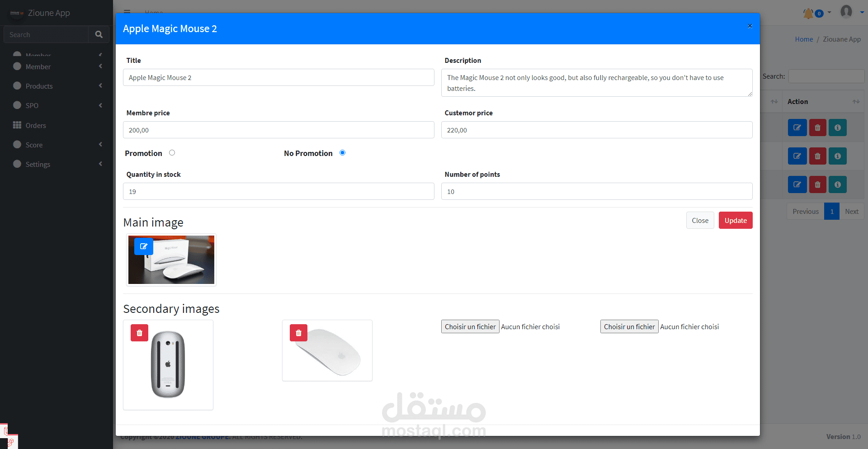The width and height of the screenshot is (868, 449).
Task: Go to Previous page in pagination
Action: (806, 211)
